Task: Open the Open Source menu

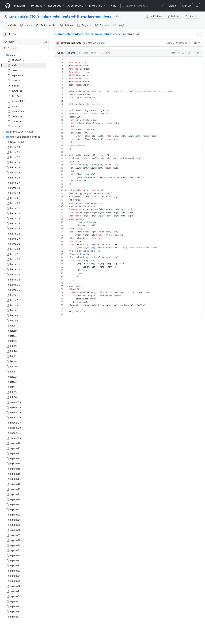Action: [76, 5]
